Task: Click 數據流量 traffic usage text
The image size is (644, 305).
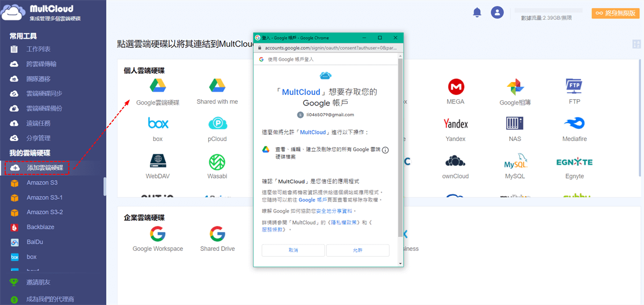Action: (x=546, y=18)
